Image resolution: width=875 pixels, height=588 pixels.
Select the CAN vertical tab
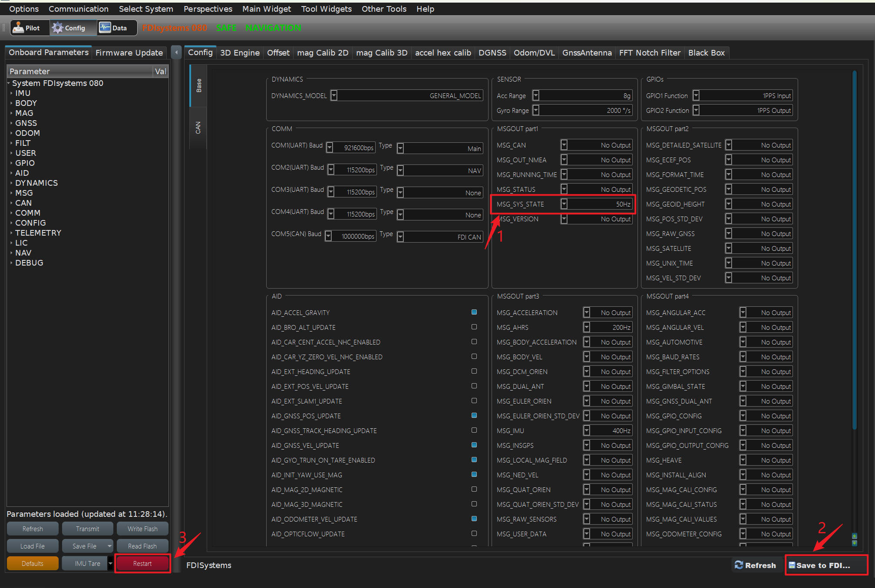coord(198,128)
